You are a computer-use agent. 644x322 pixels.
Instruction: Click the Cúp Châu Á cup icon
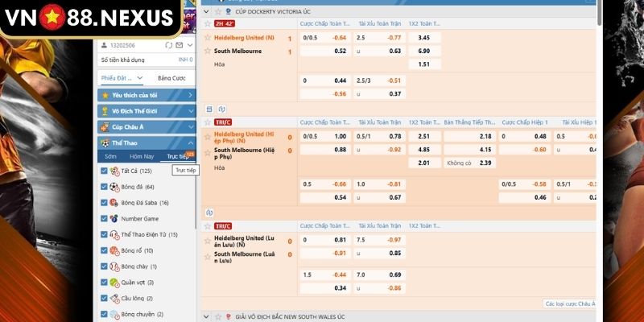coord(105,127)
